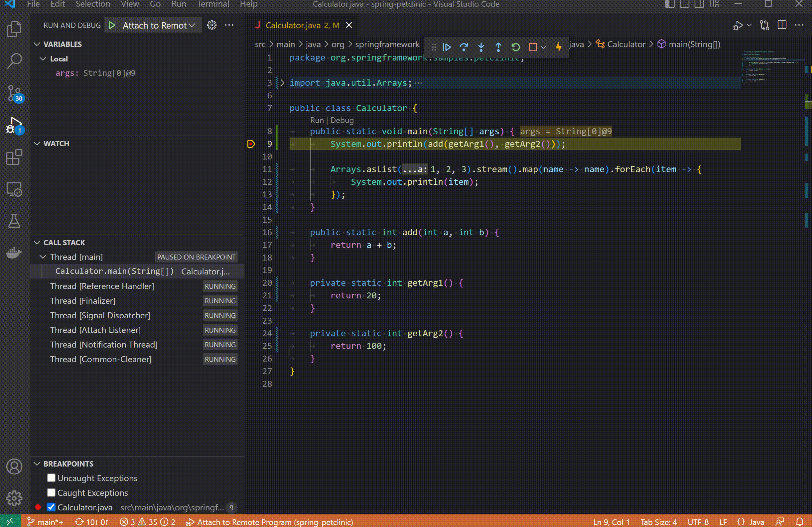Uncheck the Calculator.java breakpoint
The height and width of the screenshot is (527, 812).
tap(51, 507)
